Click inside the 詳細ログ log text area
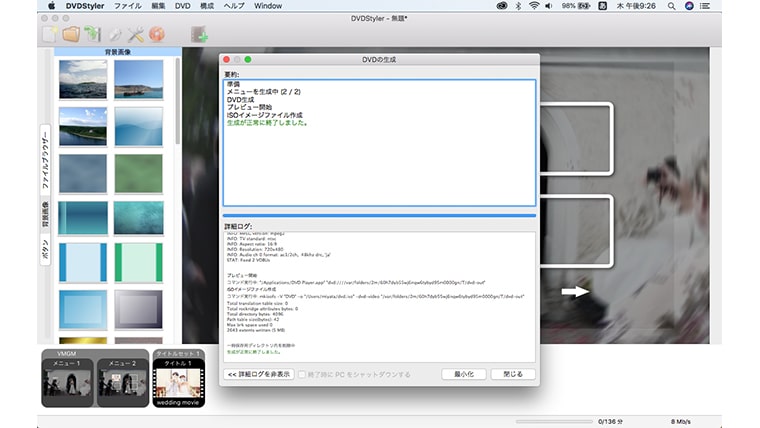Viewport: 760px width, 428px height. [x=379, y=297]
